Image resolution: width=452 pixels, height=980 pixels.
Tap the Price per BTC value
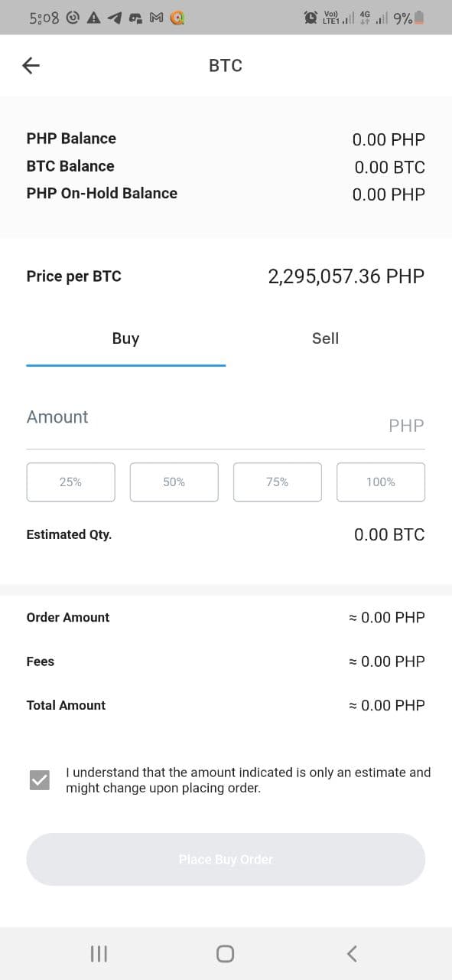click(346, 276)
